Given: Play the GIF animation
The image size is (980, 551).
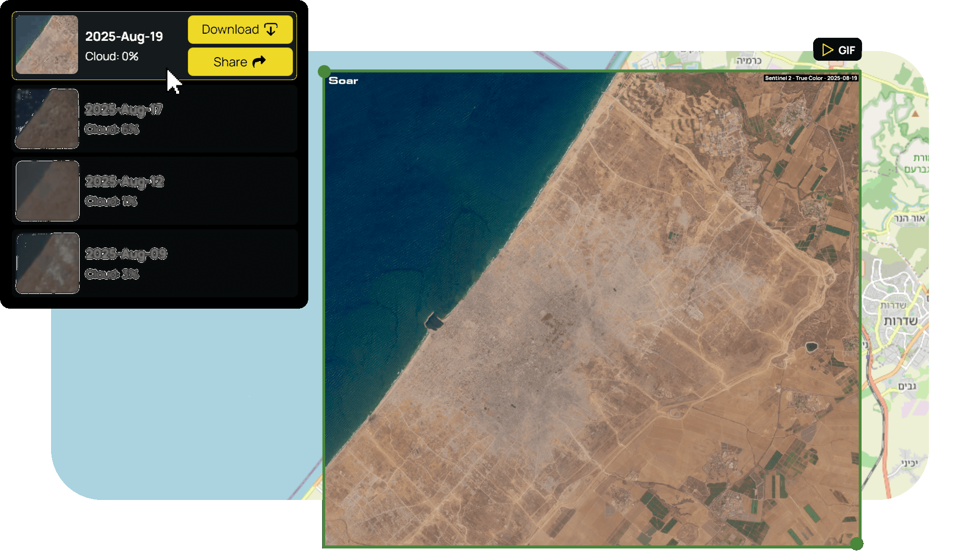Looking at the screenshot, I should 837,50.
